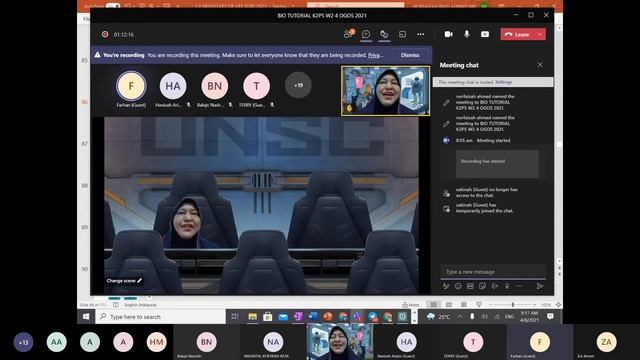The image size is (640, 360).
Task: Start PowerPoint Slide Show from status bar
Action: 479,305
